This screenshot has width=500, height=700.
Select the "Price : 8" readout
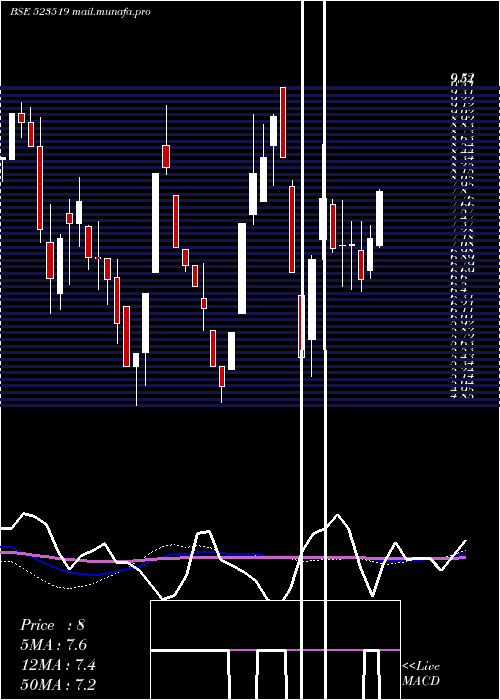coord(52,625)
